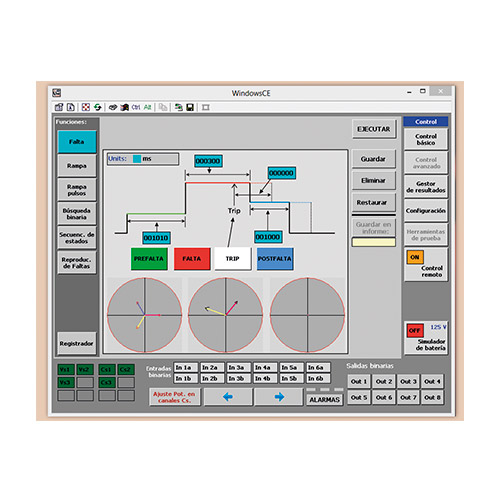The image size is (500, 500).
Task: Click the green refresh arrows toolbar icon
Action: (x=97, y=107)
